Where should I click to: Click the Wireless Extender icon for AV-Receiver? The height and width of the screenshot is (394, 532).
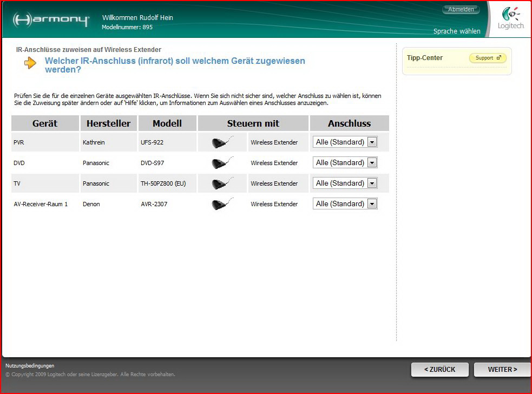(x=222, y=204)
